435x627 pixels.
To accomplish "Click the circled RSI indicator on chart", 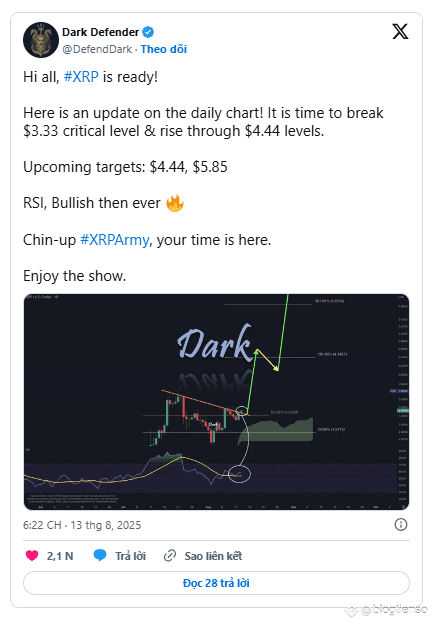I will point(239,474).
